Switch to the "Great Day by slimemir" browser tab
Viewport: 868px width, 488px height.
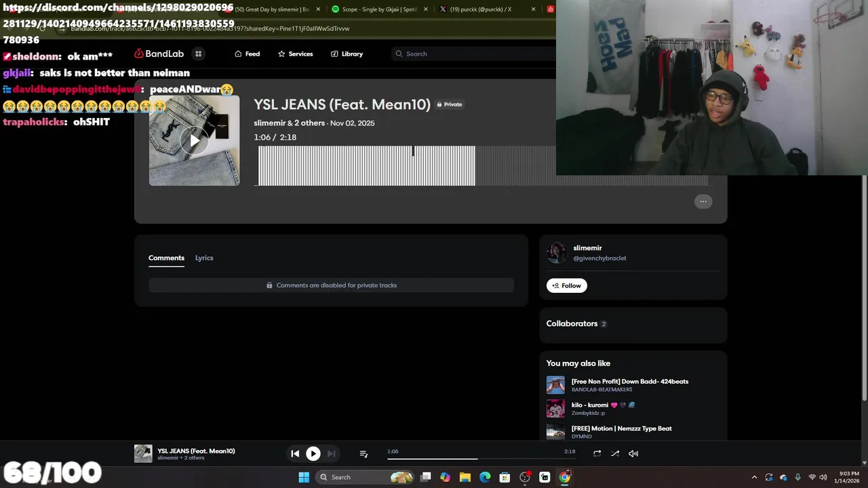click(x=271, y=9)
